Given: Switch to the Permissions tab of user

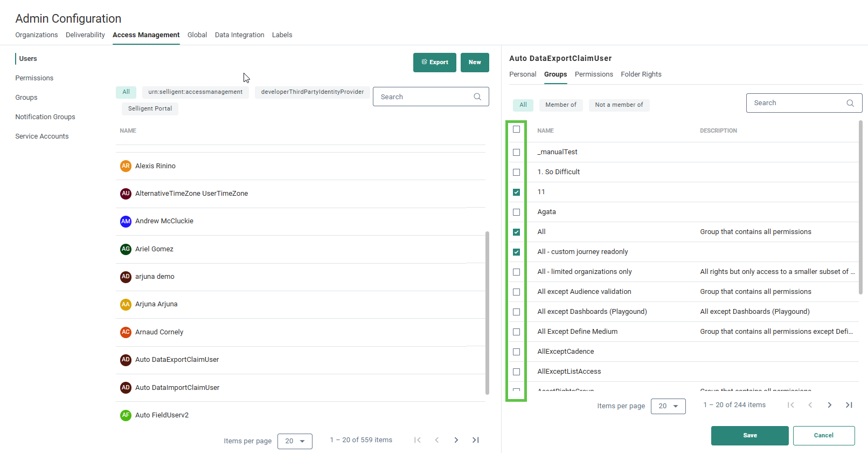Looking at the screenshot, I should coord(593,74).
